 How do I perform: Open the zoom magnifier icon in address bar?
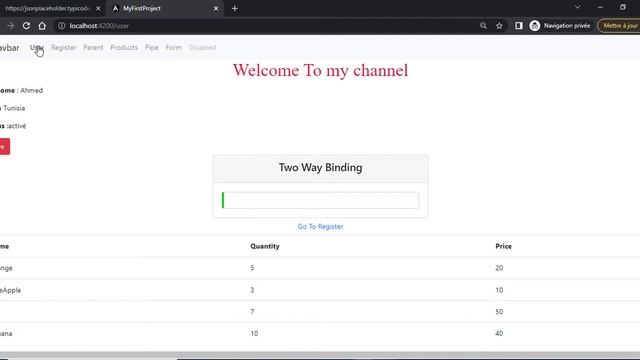(x=483, y=26)
